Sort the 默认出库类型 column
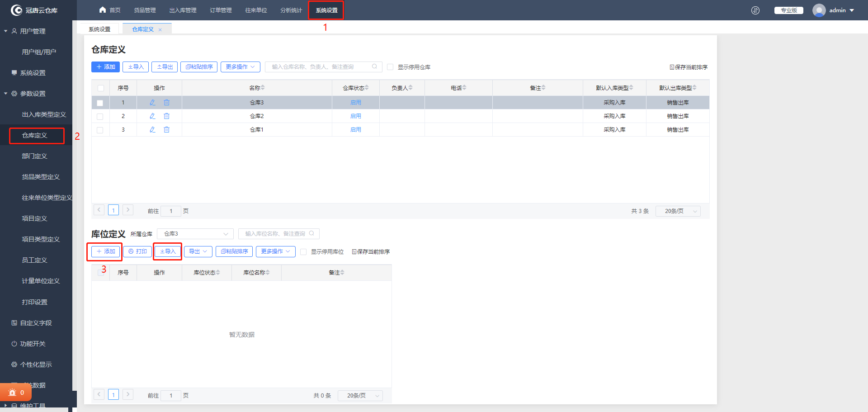Screen dimensions: 868x412 [x=694, y=88]
